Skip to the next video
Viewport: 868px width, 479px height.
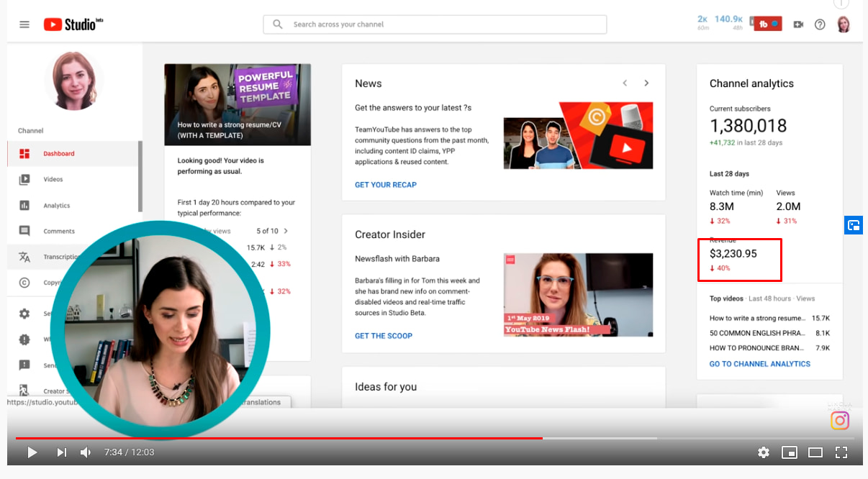(x=61, y=452)
